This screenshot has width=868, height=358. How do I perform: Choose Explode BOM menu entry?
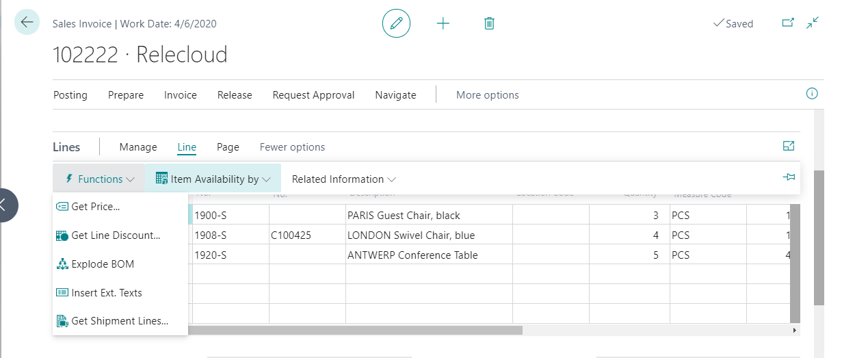click(x=102, y=264)
